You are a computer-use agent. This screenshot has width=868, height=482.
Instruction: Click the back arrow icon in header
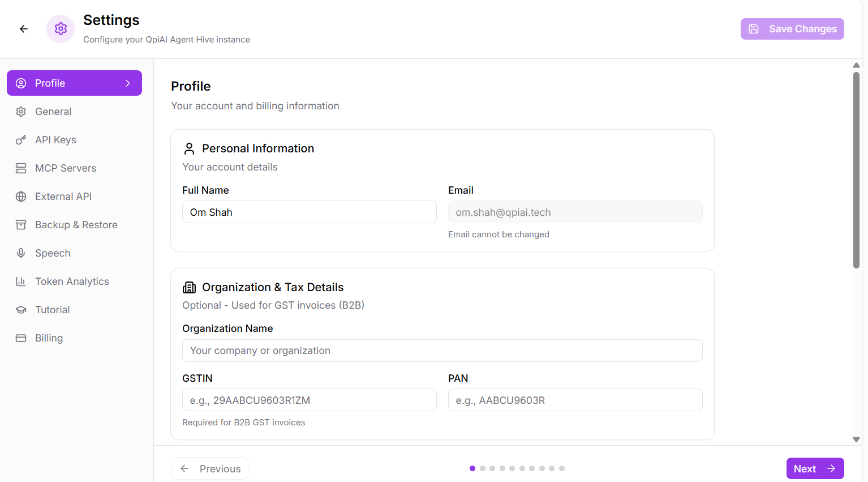[24, 29]
